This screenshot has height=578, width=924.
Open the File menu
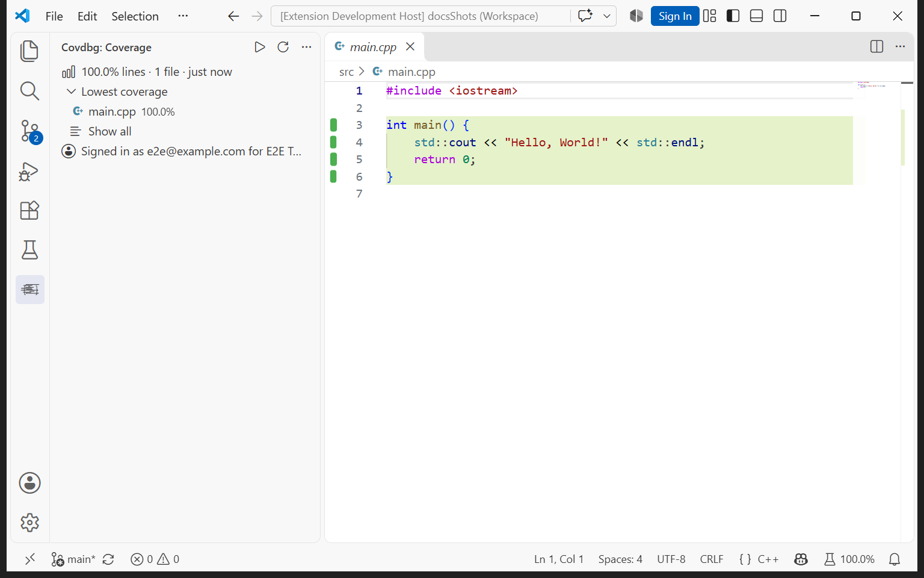pyautogui.click(x=54, y=16)
